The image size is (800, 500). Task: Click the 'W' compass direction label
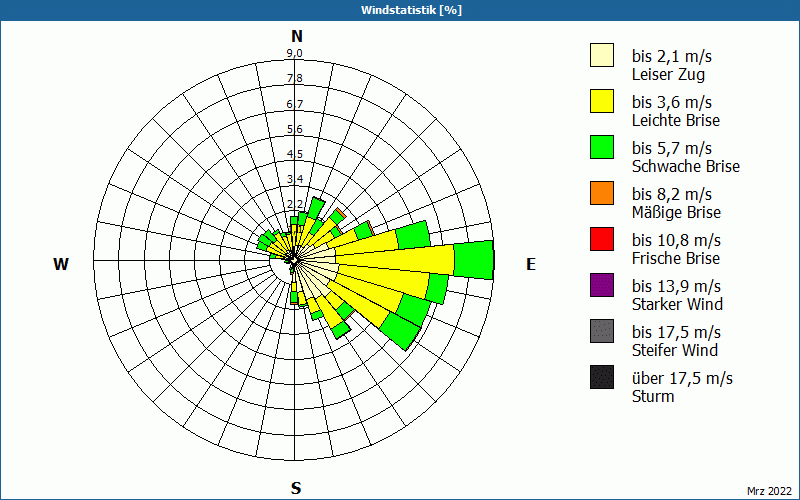(61, 264)
